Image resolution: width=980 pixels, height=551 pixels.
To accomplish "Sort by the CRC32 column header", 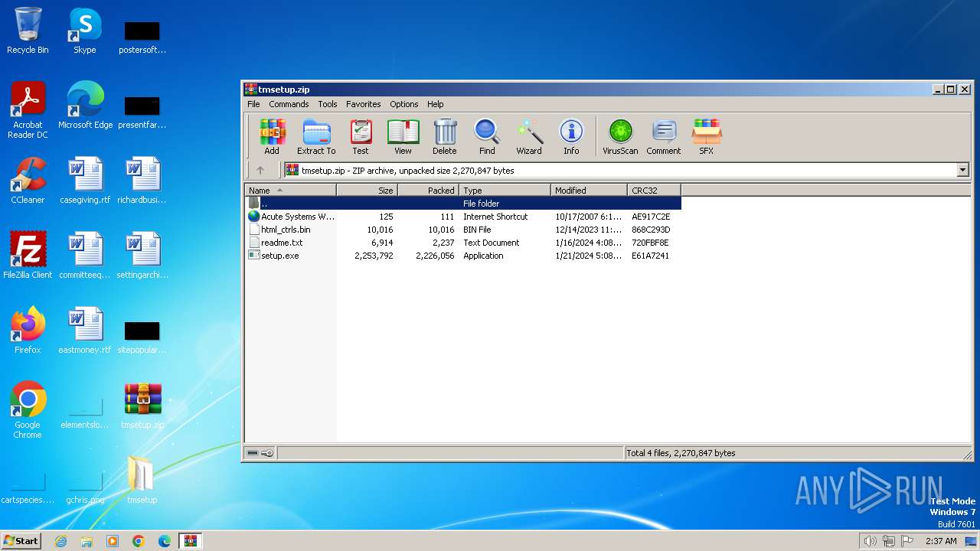I will click(655, 190).
